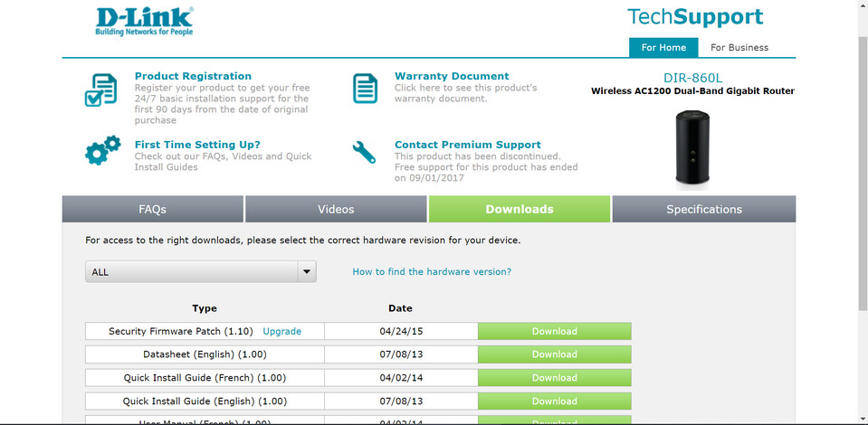
Task: Click the DIR-860L model name
Action: click(692, 78)
